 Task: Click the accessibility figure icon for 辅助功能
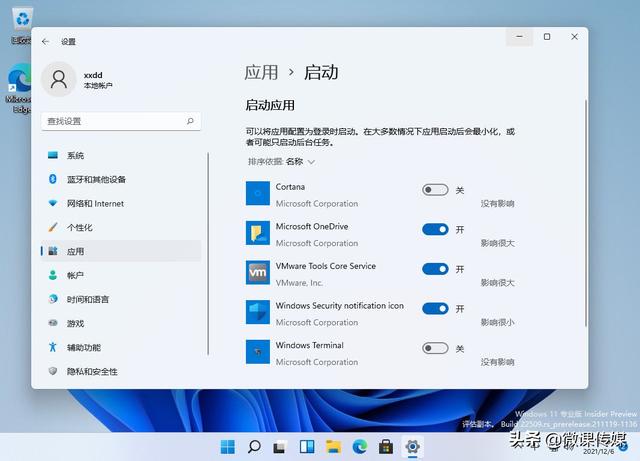(x=53, y=347)
